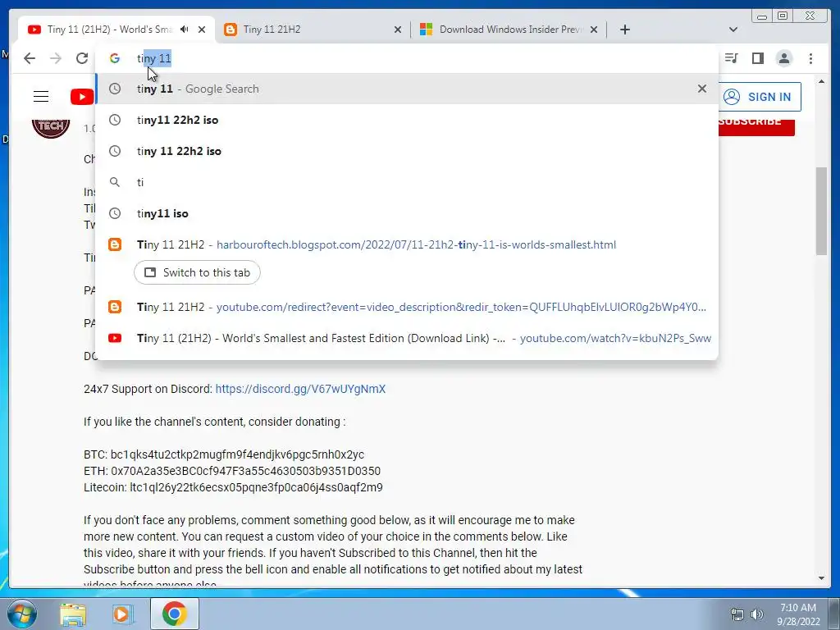Open Windows Media Player from the taskbar
Screen dimensions: 840x630
123,614
